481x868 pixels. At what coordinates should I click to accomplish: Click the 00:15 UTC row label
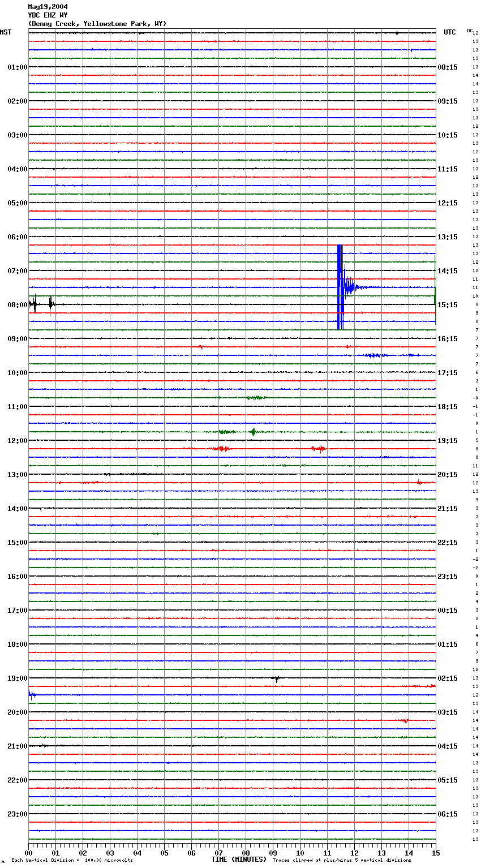click(448, 611)
